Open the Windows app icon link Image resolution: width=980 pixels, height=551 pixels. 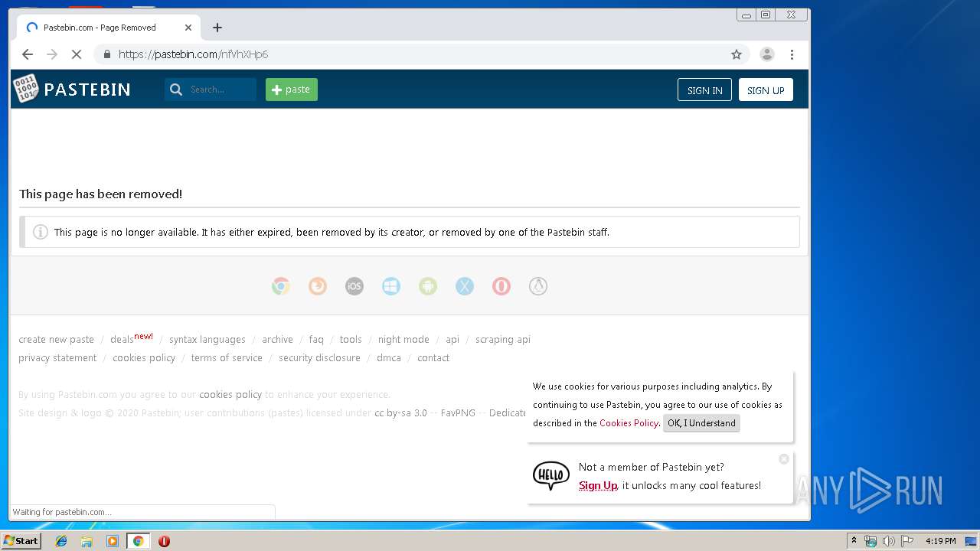391,286
